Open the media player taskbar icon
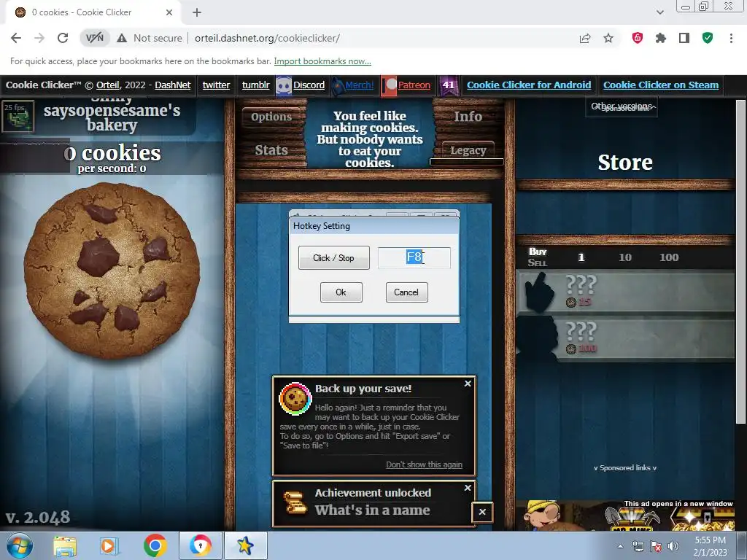 109,545
